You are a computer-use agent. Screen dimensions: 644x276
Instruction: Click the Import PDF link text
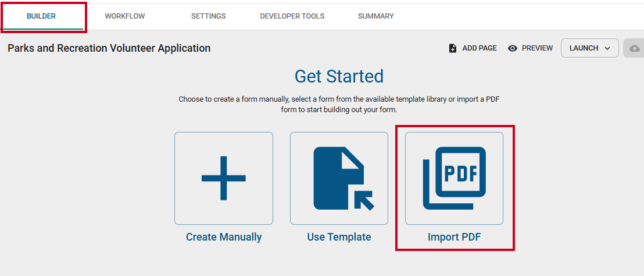pos(455,237)
